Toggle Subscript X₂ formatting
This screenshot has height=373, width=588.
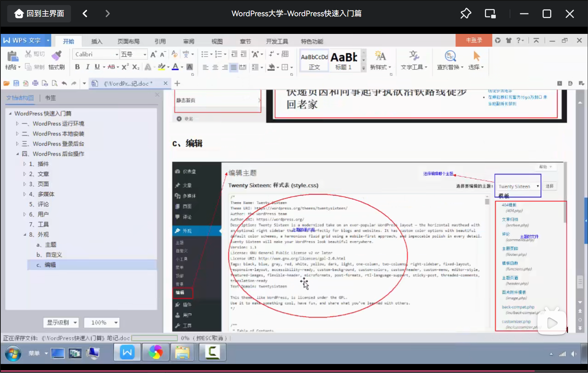[135, 67]
